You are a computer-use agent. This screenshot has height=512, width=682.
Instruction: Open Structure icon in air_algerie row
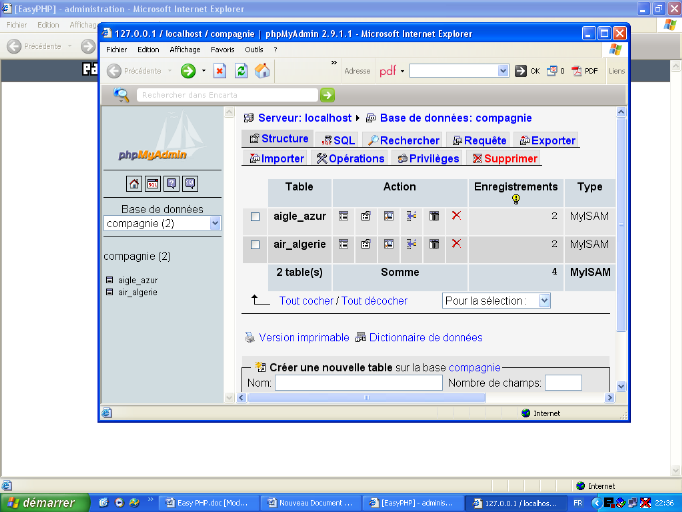pos(366,244)
